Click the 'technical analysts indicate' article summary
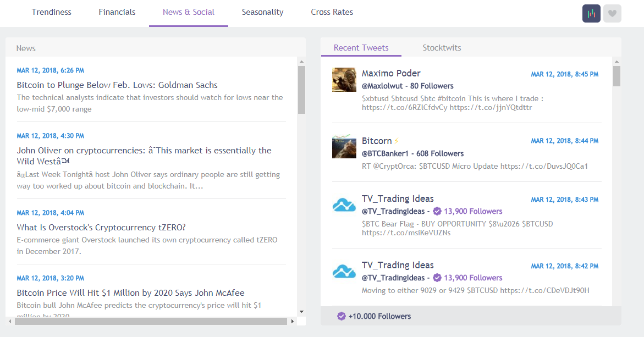 (150, 103)
